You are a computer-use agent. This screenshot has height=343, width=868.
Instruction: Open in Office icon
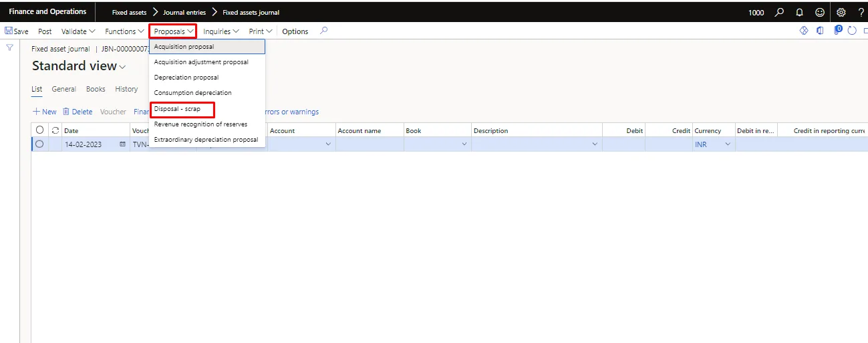[x=820, y=31]
